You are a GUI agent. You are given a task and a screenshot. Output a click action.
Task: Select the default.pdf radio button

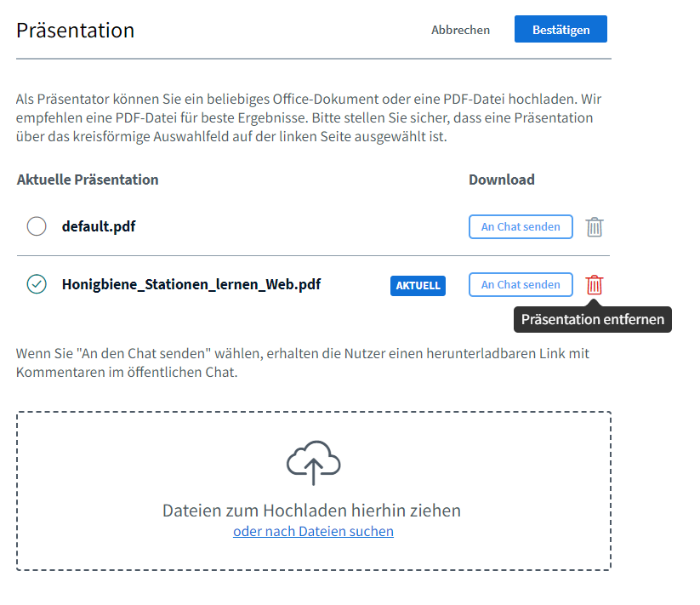tap(37, 227)
